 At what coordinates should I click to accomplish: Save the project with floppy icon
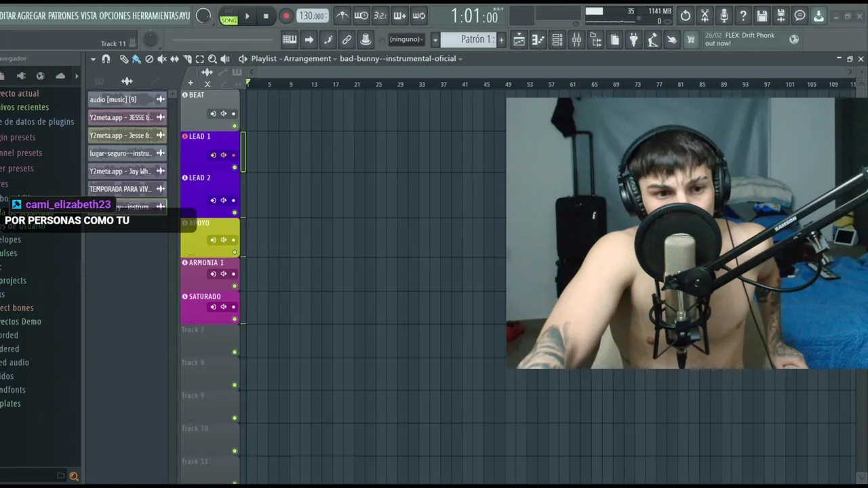tap(762, 16)
